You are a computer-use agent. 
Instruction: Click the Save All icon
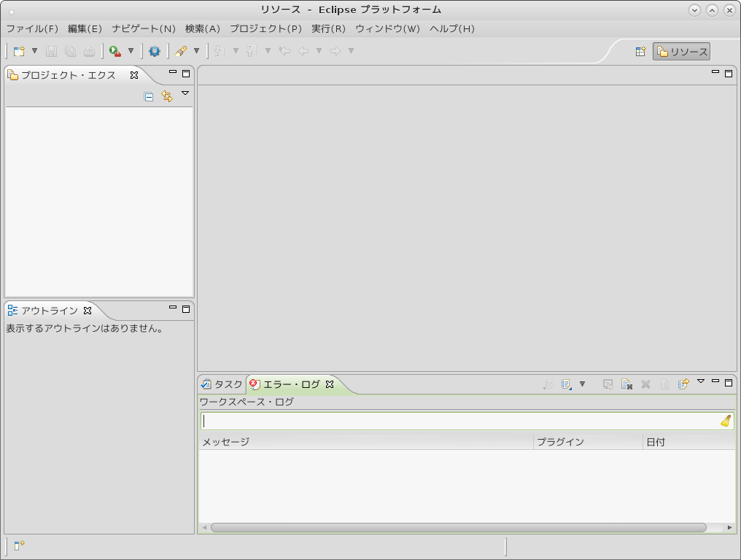[x=71, y=51]
